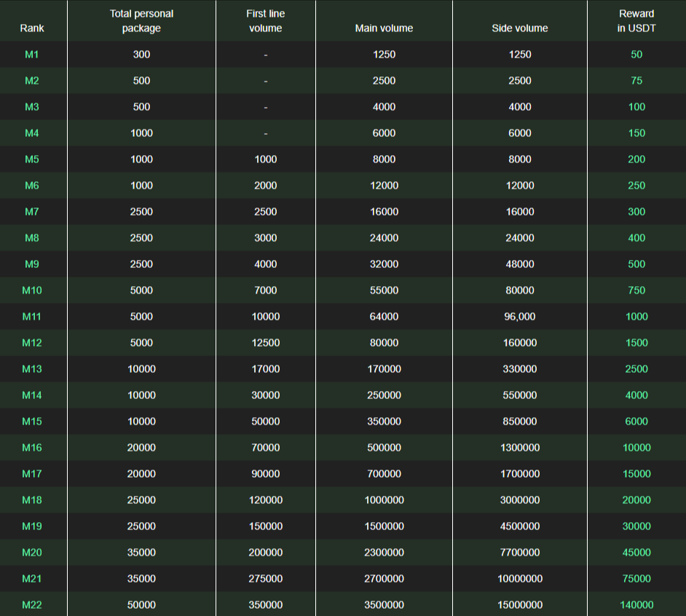
Task: Click the M7 reward value 300
Action: click(636, 212)
